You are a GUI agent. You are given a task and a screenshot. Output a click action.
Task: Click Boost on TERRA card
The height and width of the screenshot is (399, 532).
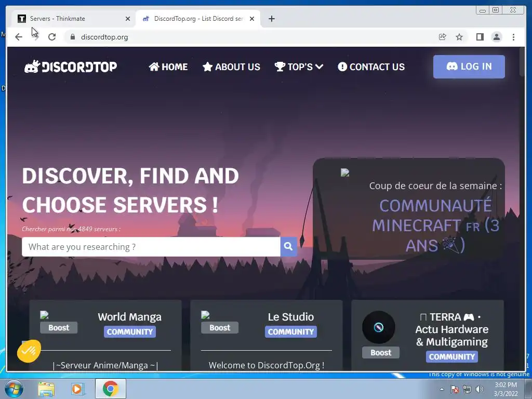click(x=381, y=353)
